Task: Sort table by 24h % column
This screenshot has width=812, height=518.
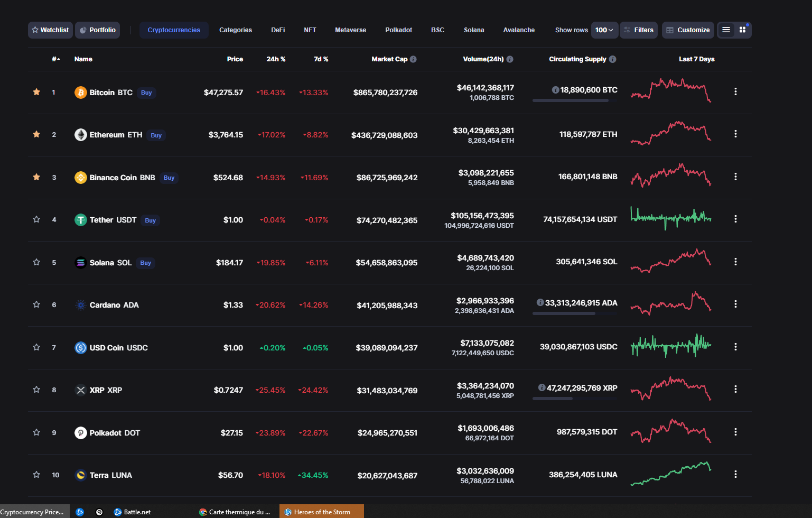Action: click(x=276, y=59)
